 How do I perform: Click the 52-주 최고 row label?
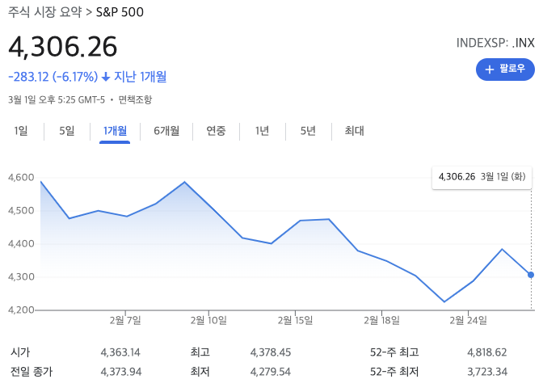(394, 352)
